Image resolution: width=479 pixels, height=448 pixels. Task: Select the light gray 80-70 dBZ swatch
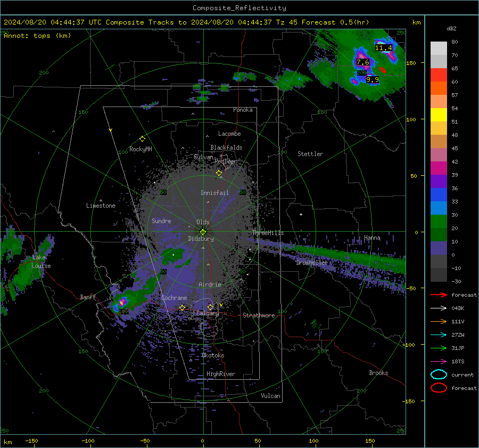coord(439,48)
